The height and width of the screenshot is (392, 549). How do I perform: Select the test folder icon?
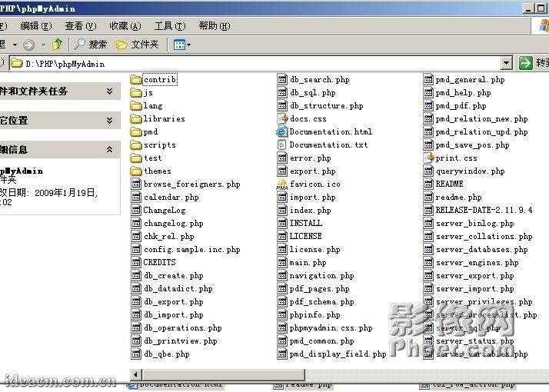pyautogui.click(x=135, y=158)
